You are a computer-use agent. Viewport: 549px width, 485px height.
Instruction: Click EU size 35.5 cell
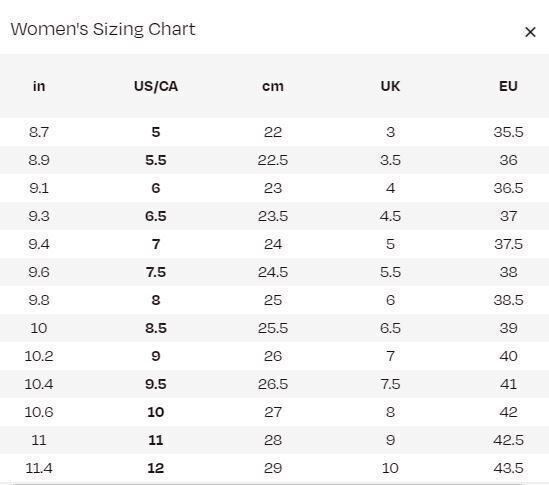pos(508,132)
